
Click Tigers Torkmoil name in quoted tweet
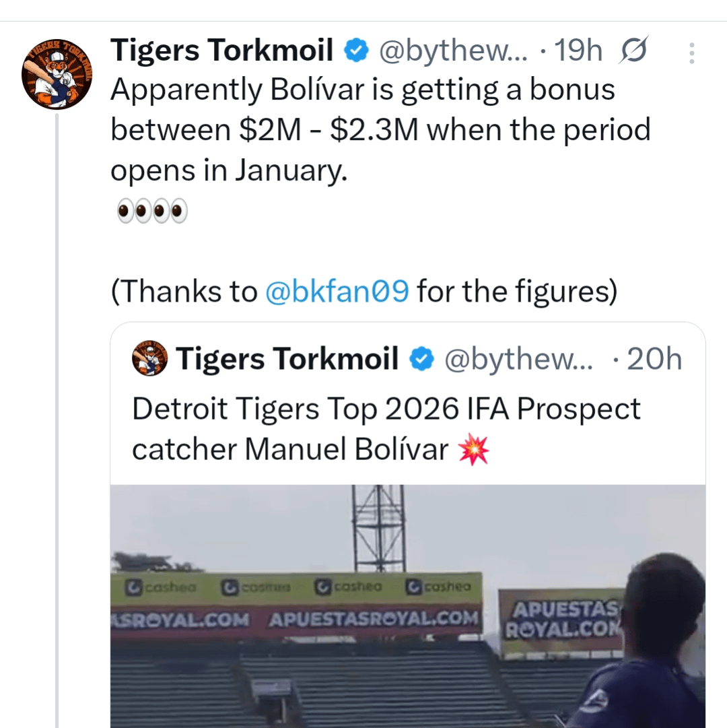point(287,359)
